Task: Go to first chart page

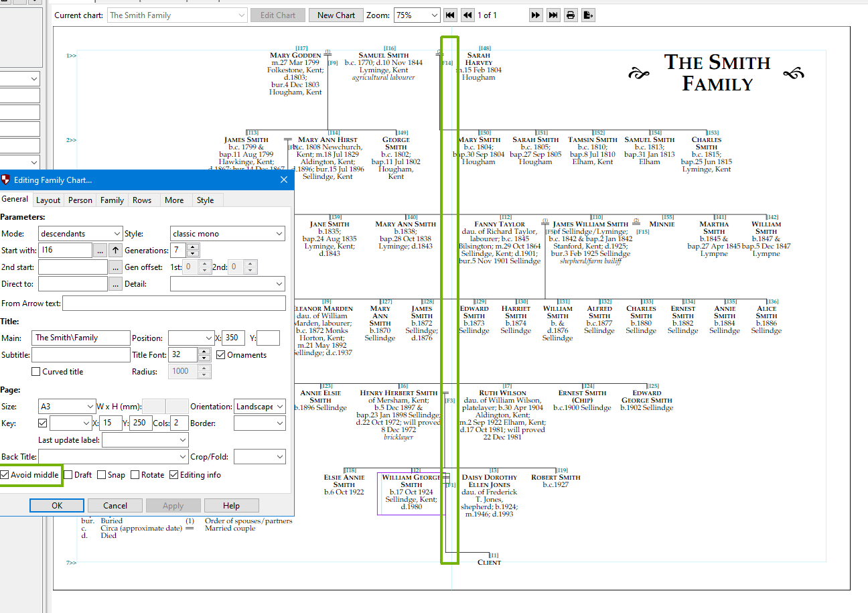Action: click(x=451, y=15)
